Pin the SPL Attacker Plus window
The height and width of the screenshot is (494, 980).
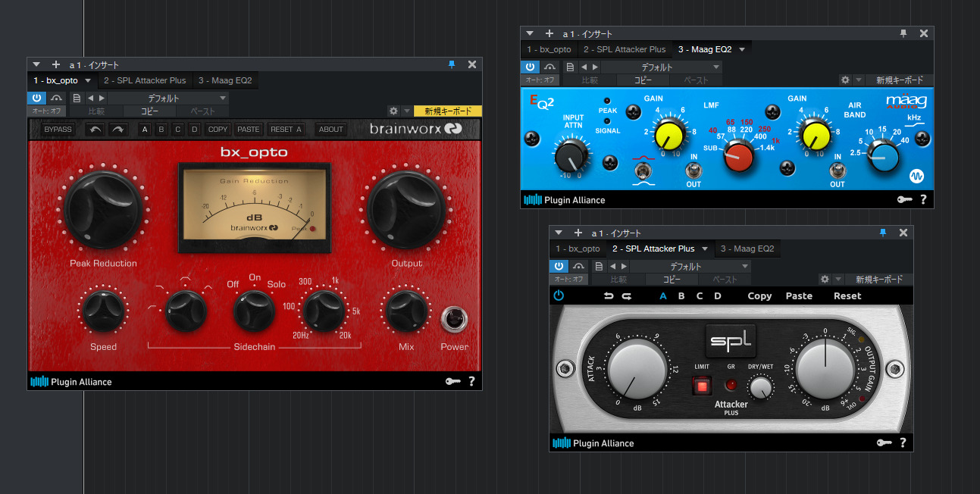coord(883,233)
